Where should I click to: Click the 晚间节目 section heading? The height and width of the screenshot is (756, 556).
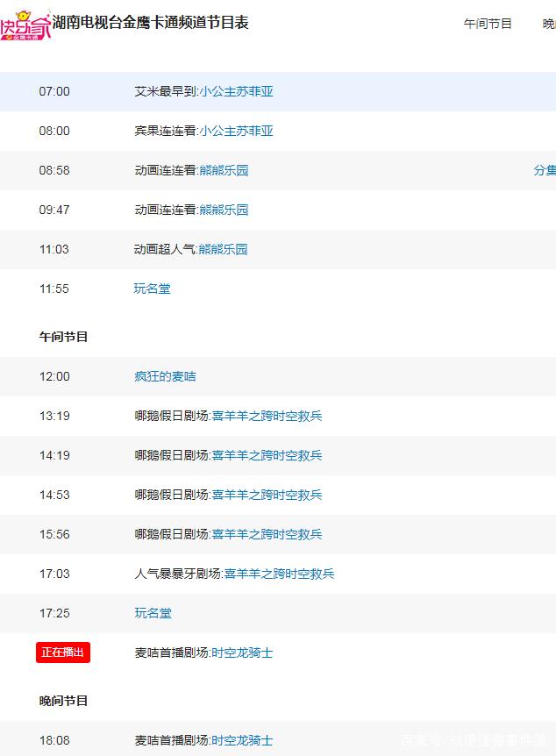click(x=63, y=701)
